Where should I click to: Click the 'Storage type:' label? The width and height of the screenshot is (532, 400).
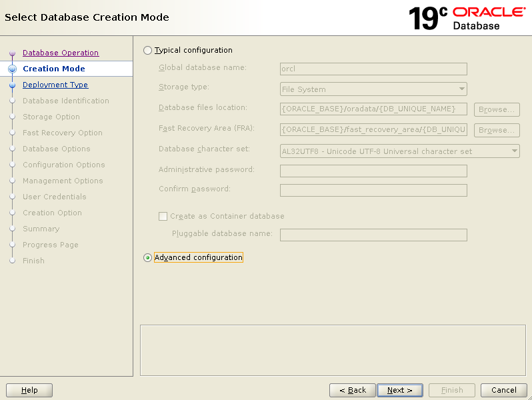pyautogui.click(x=184, y=87)
